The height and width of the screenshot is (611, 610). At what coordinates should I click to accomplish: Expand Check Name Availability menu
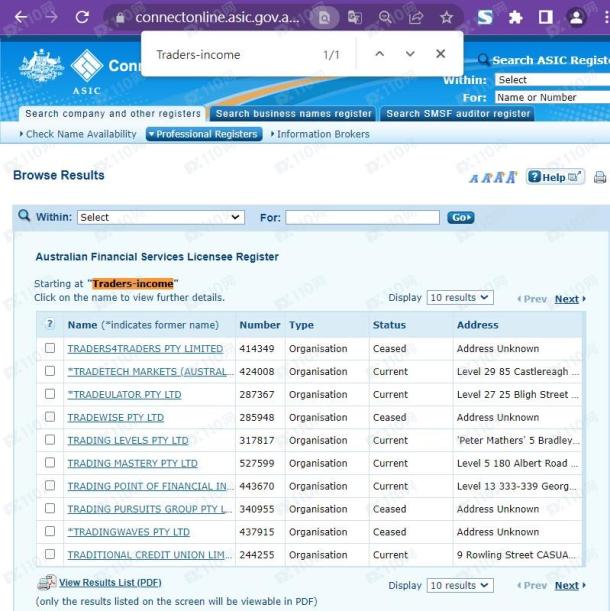coord(78,134)
